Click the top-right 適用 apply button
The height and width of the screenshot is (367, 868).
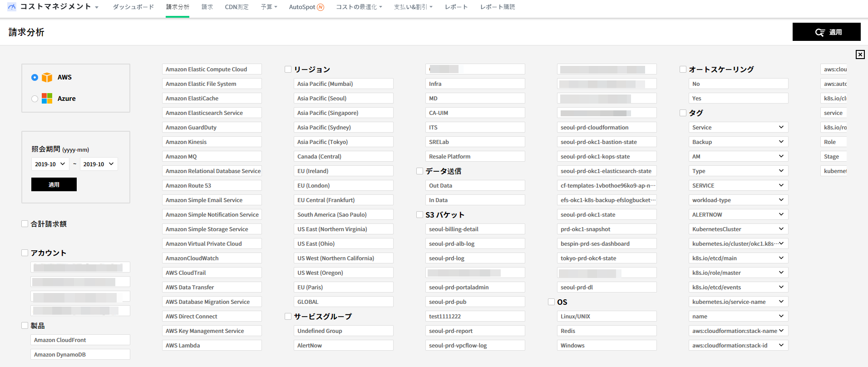pyautogui.click(x=826, y=32)
